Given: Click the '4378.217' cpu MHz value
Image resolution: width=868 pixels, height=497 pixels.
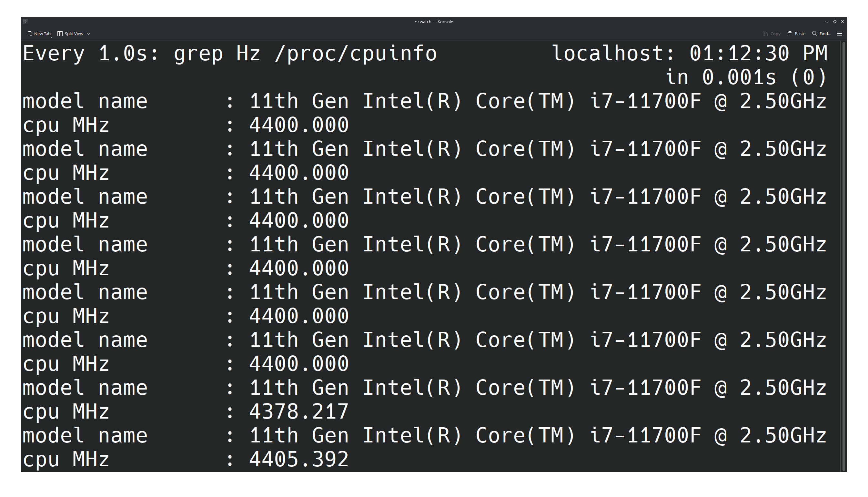Looking at the screenshot, I should pos(299,411).
